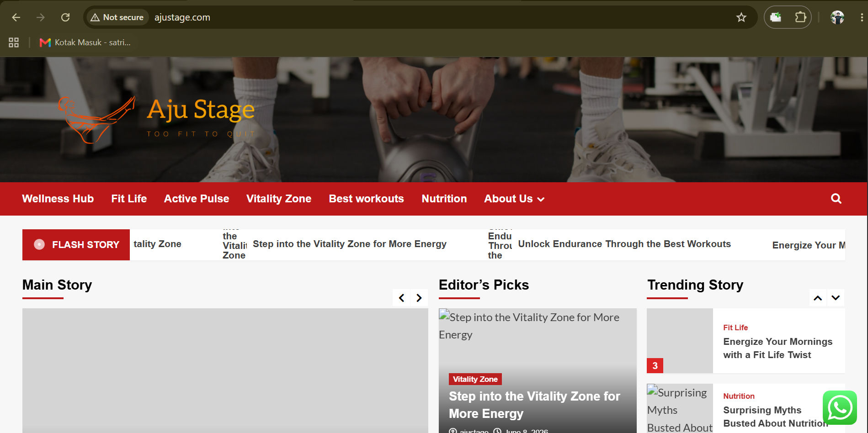Reload the ajustage.com page
Image resolution: width=868 pixels, height=433 pixels.
coord(65,17)
